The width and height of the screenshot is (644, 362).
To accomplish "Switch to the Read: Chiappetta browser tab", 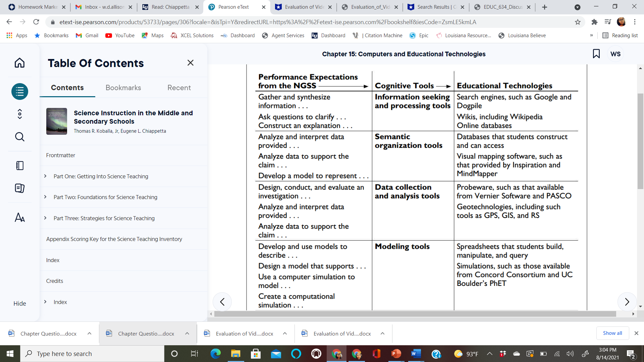I will pos(170,7).
